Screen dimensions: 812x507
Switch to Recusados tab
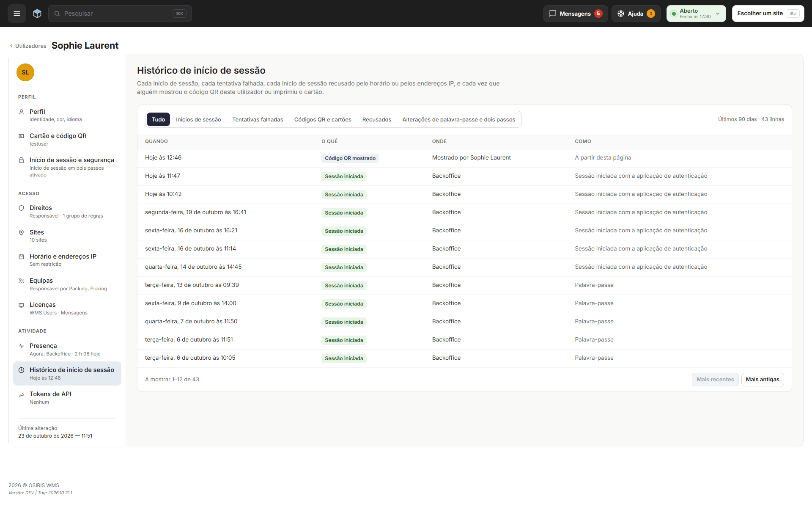click(x=376, y=119)
